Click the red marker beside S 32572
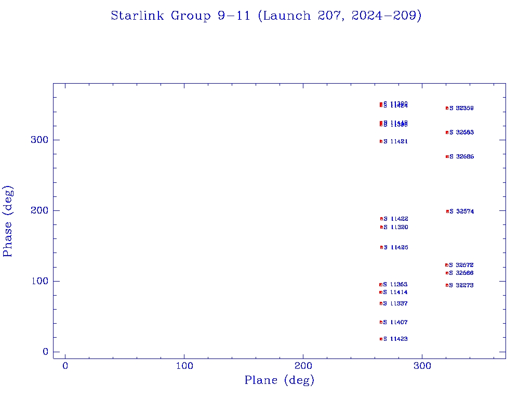Screen dimensions: 532x399 (446, 265)
